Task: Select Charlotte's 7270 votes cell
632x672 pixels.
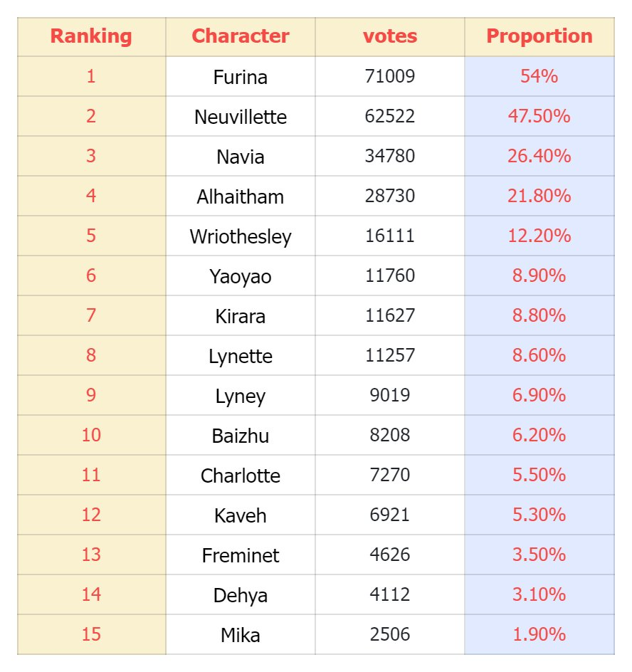Action: point(390,475)
